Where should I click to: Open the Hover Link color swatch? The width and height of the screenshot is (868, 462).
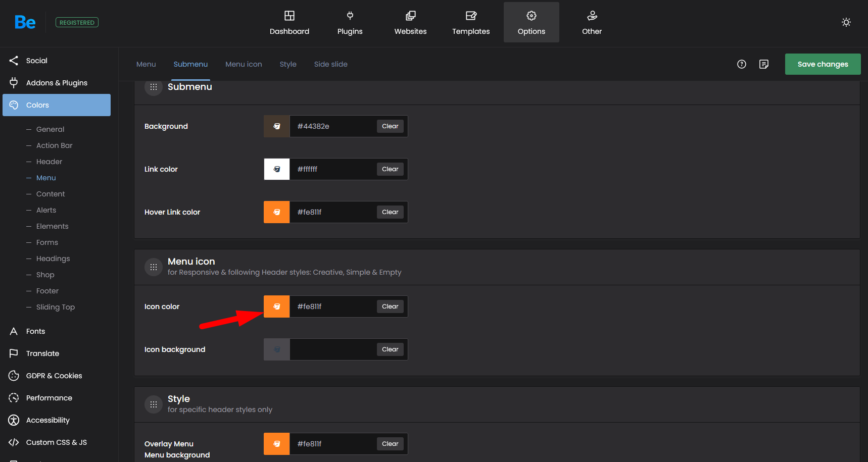(277, 212)
